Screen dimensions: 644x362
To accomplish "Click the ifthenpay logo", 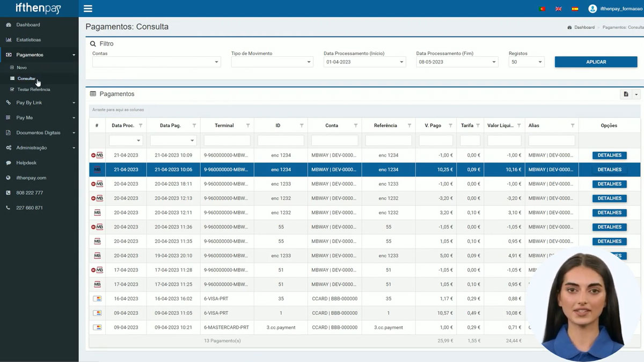I will (39, 9).
